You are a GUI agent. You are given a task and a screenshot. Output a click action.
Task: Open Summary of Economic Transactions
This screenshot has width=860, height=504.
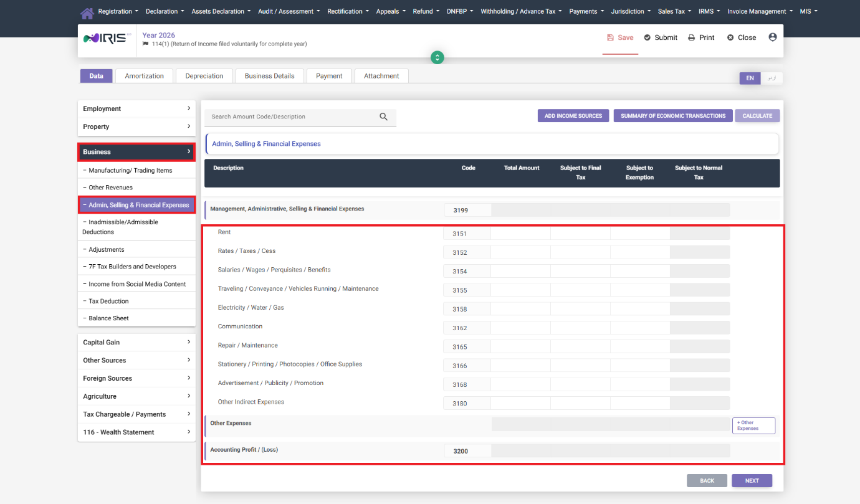tap(673, 116)
